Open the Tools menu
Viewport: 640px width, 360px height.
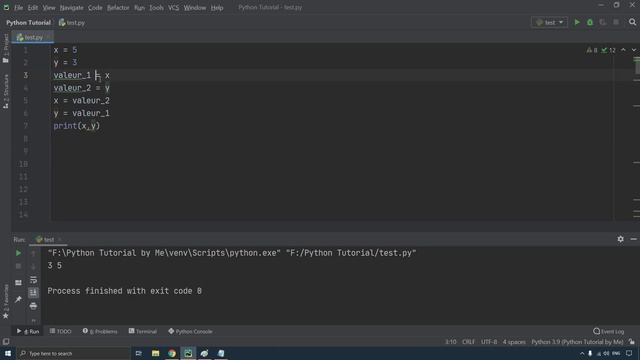point(156,7)
